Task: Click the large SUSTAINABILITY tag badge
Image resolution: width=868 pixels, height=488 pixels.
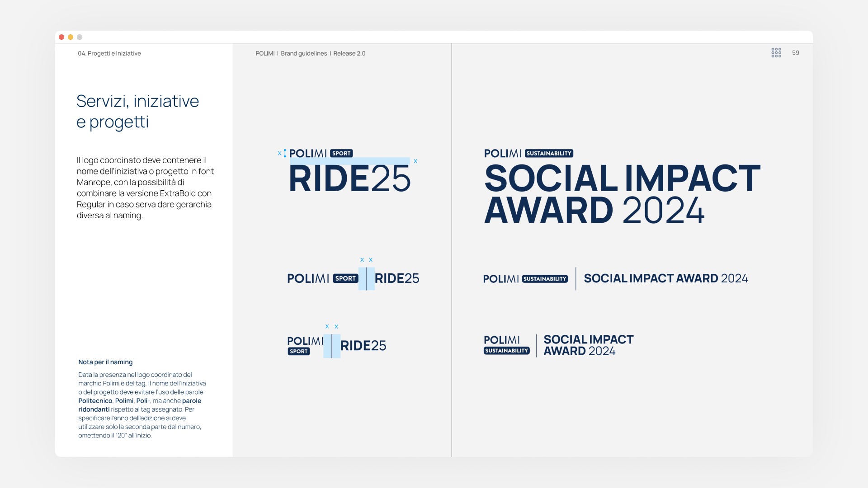Action: 549,154
